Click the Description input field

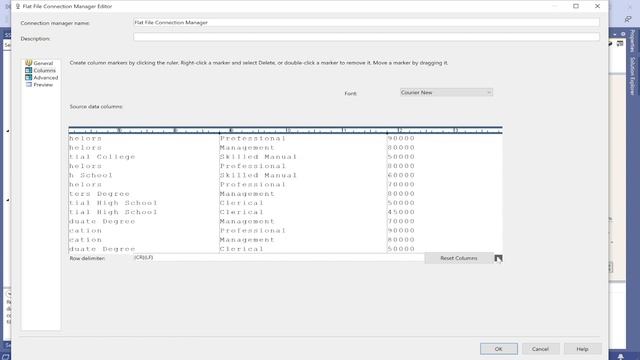pyautogui.click(x=366, y=37)
